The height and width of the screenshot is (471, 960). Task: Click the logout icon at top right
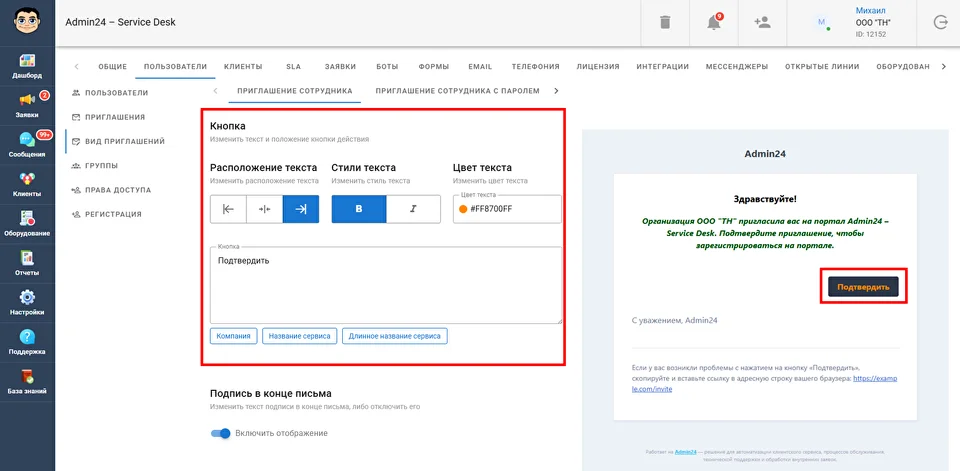tap(939, 22)
